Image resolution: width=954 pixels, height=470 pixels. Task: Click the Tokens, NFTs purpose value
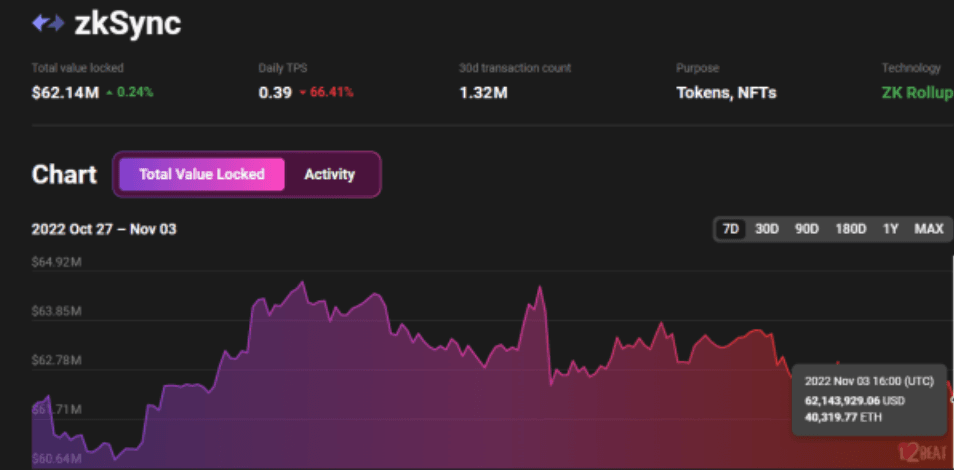[x=726, y=93]
